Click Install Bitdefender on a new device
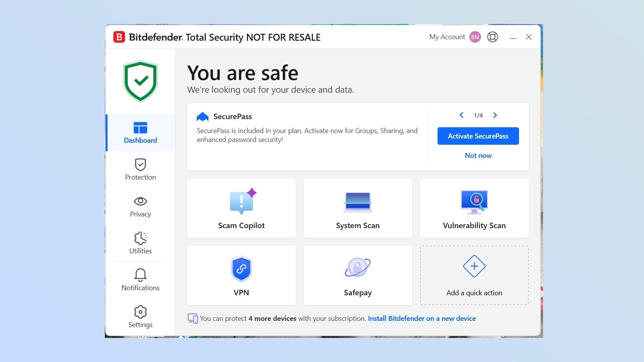Image resolution: width=644 pixels, height=362 pixels. point(422,319)
